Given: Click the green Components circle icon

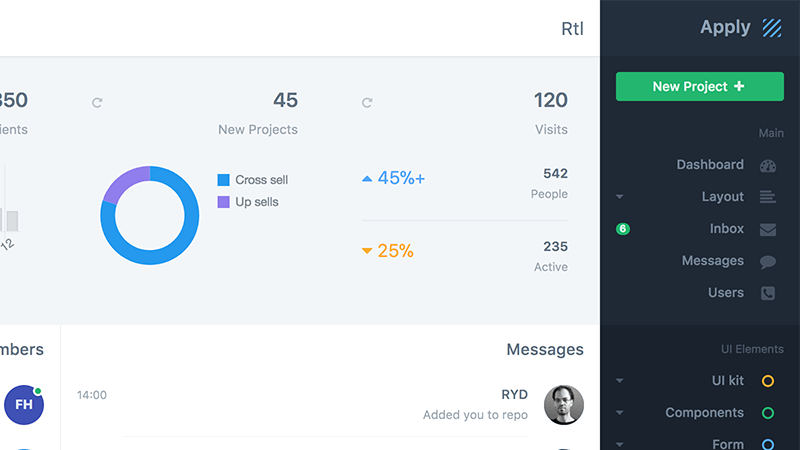Looking at the screenshot, I should tap(767, 413).
